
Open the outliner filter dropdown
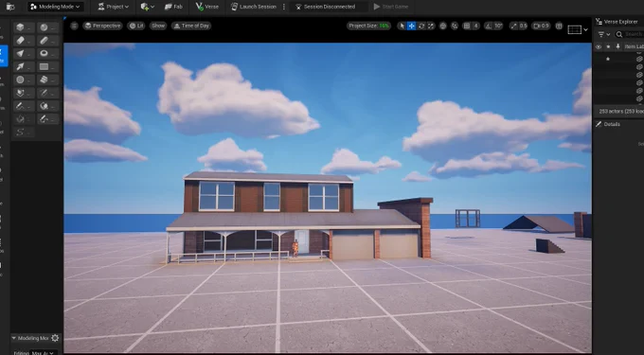click(604, 34)
